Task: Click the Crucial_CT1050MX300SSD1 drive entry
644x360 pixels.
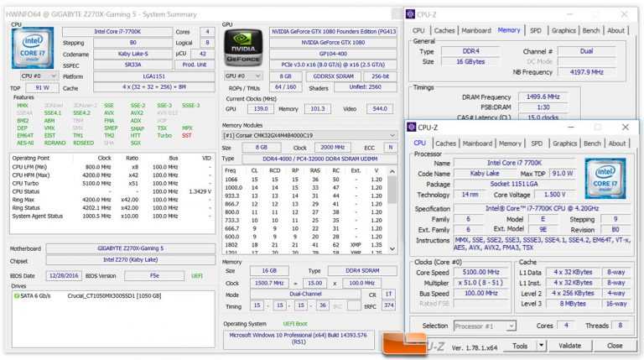Action: coord(114,296)
